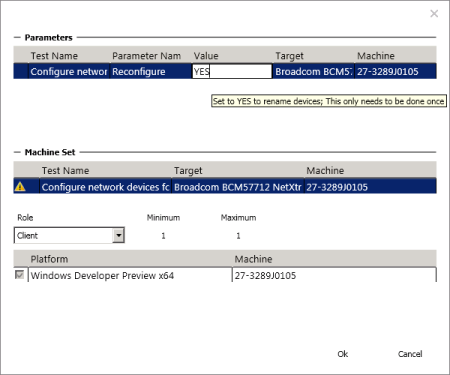Click the Cancel button
Screen dimensions: 450x375
[410, 354]
